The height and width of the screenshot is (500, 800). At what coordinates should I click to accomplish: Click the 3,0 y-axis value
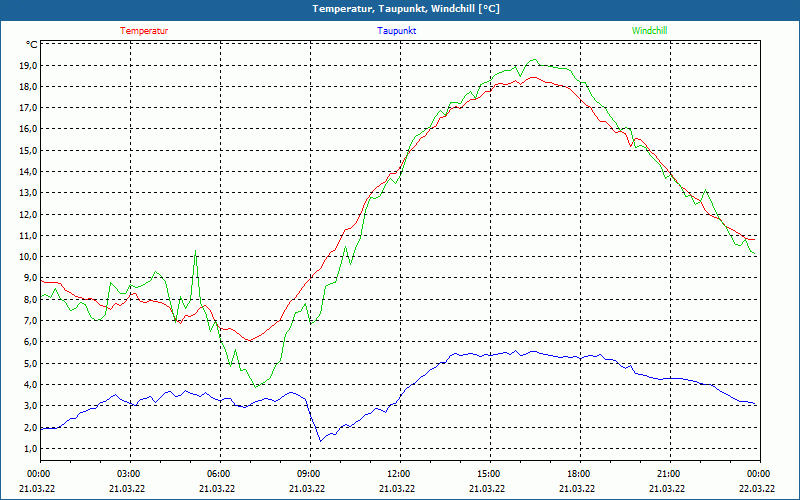pos(30,406)
